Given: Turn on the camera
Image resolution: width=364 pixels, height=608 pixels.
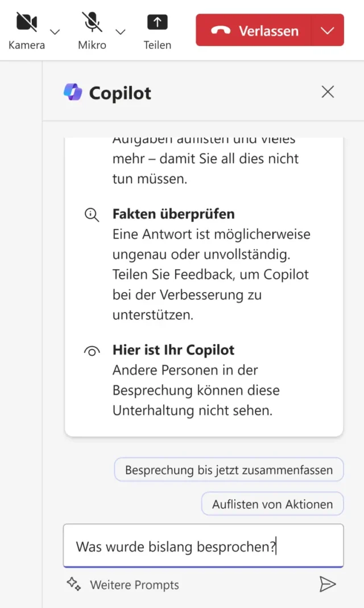Looking at the screenshot, I should [26, 23].
